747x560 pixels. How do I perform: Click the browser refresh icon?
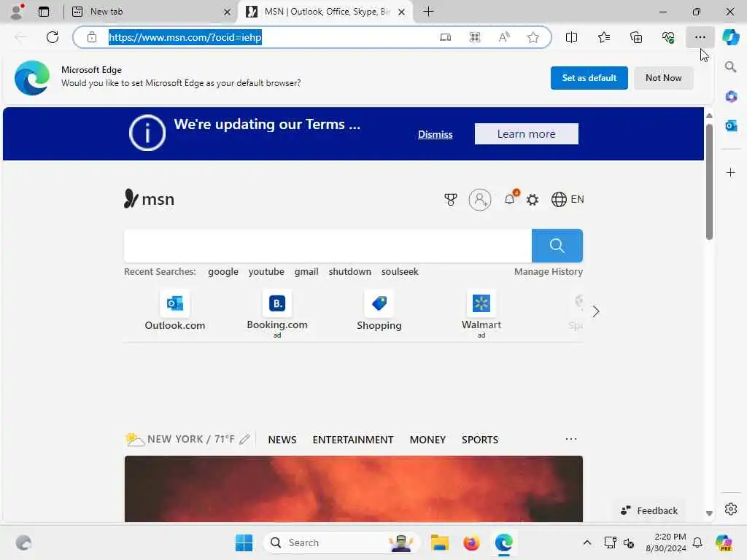point(53,37)
